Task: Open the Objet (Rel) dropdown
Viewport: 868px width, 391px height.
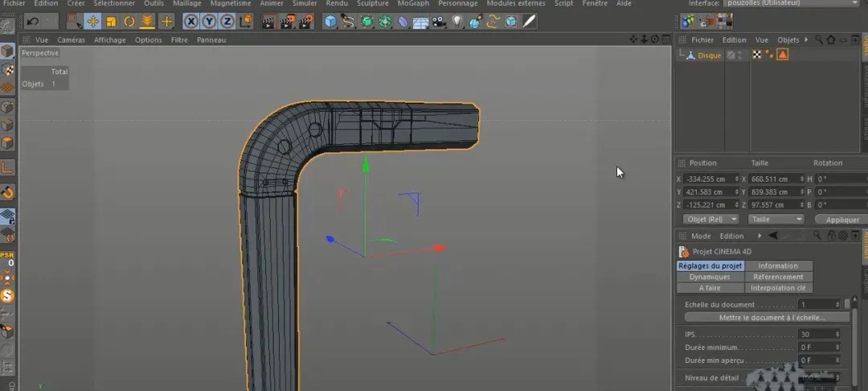Action: point(710,219)
